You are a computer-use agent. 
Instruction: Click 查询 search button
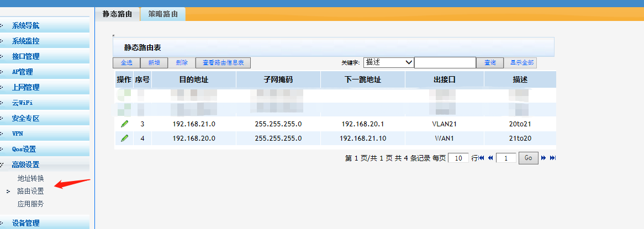tap(490, 63)
